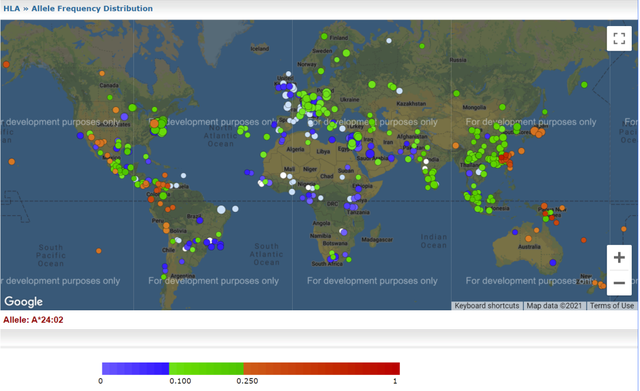Zoom out with the minus button
640x391 pixels.
619,282
